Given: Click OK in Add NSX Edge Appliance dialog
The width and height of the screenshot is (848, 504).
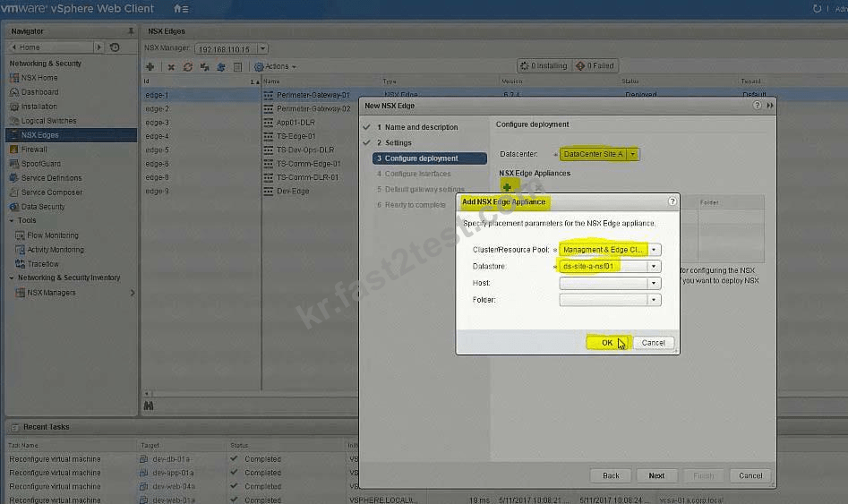Looking at the screenshot, I should tap(607, 343).
